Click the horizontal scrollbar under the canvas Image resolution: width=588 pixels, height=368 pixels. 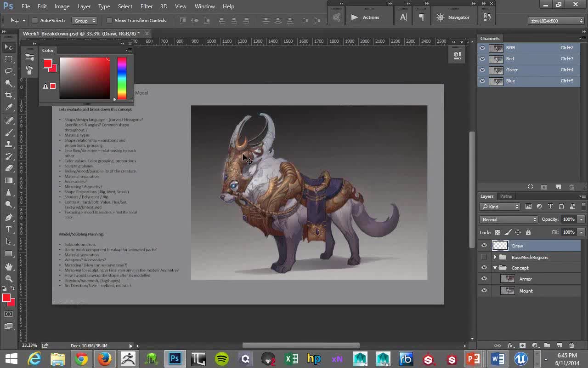[301, 345]
